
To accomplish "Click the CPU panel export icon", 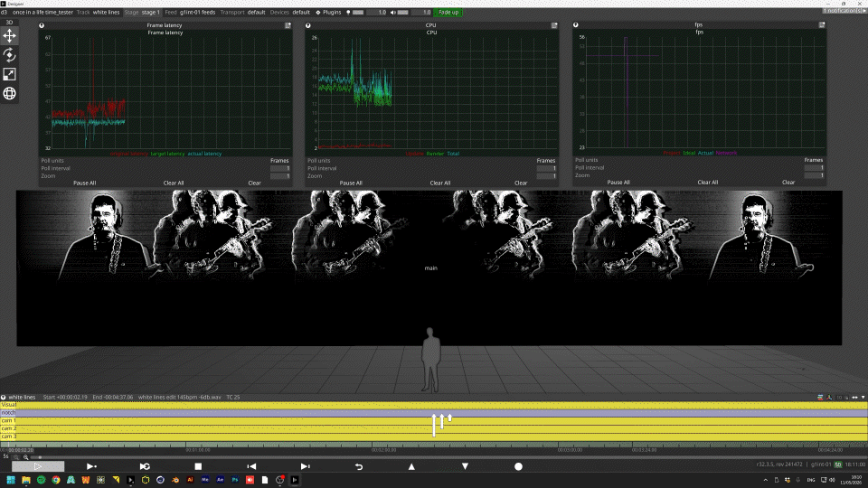I will click(554, 25).
